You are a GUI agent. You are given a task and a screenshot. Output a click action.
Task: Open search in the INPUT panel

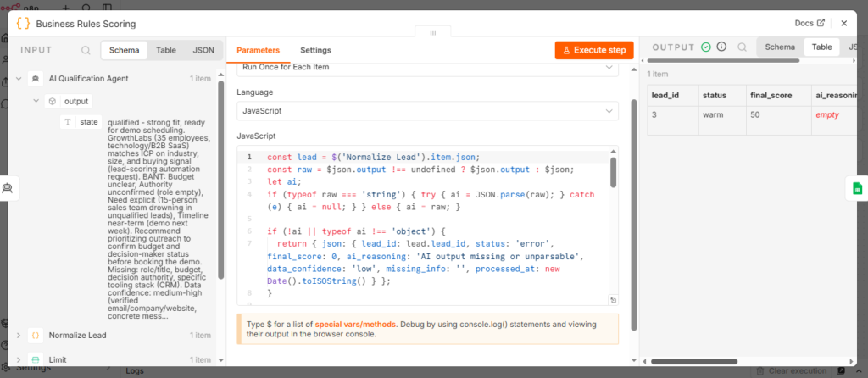(x=86, y=50)
